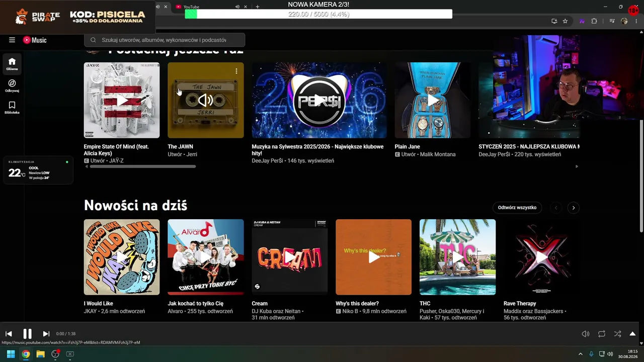Open the Biblioteka library section
Image resolution: width=644 pixels, height=362 pixels.
[12, 108]
